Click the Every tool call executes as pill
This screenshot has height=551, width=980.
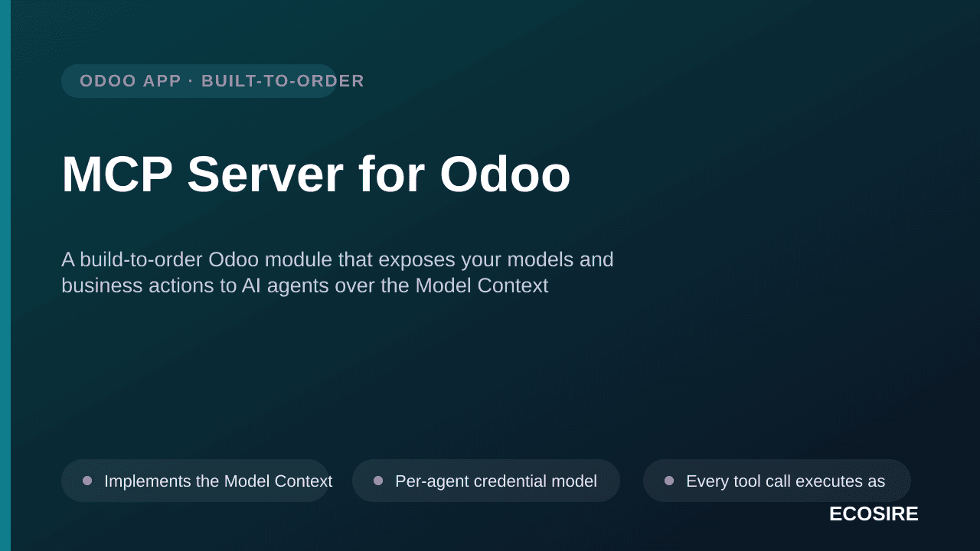[777, 481]
